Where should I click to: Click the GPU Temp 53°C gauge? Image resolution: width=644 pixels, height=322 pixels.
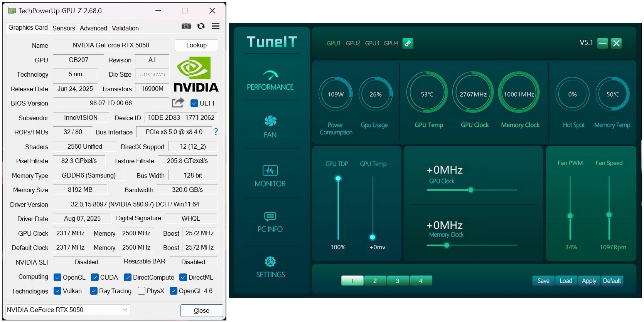[x=427, y=92]
